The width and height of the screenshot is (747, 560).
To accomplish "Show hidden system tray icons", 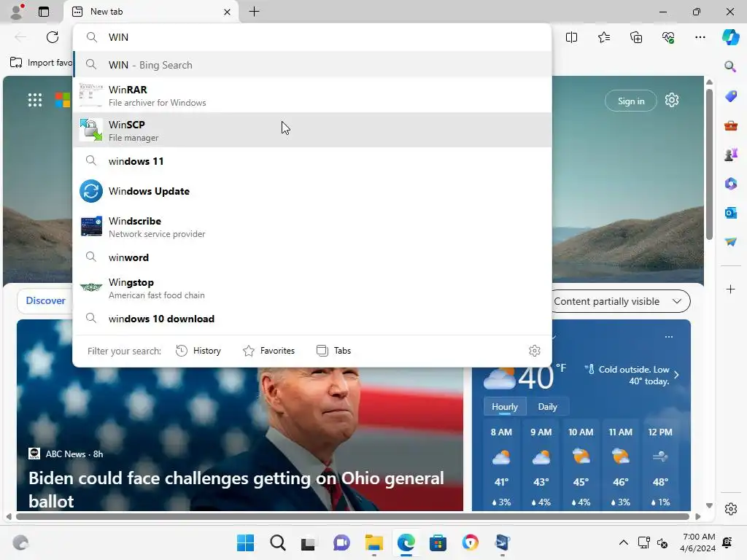I will (x=623, y=542).
